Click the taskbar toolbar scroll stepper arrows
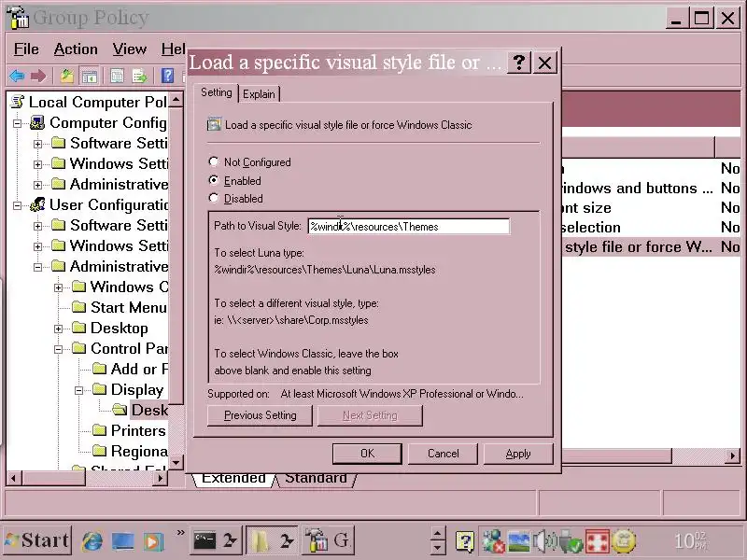 pyautogui.click(x=437, y=541)
